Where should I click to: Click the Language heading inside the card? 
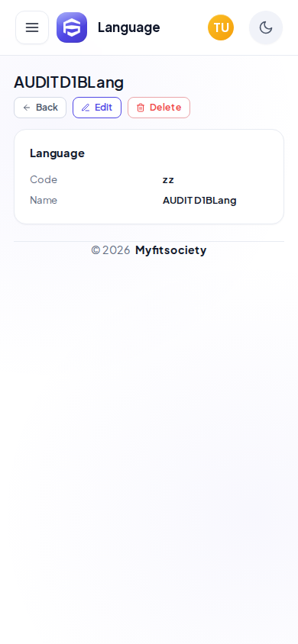click(x=57, y=153)
